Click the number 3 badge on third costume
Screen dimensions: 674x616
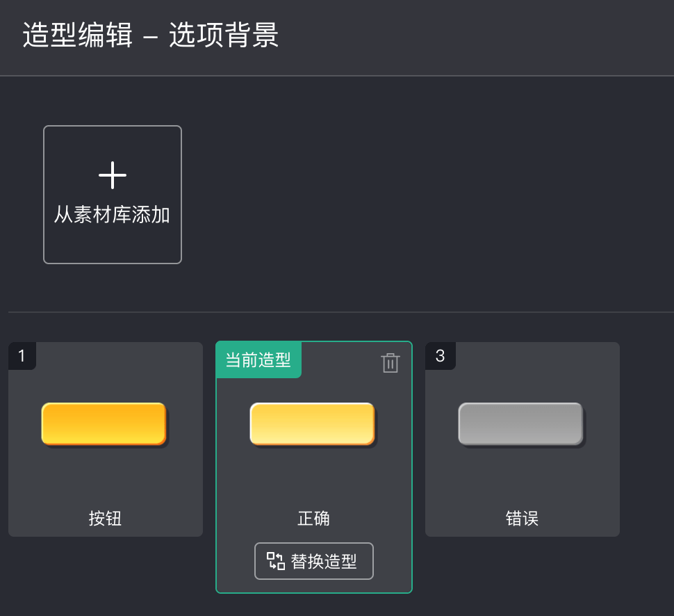click(440, 356)
